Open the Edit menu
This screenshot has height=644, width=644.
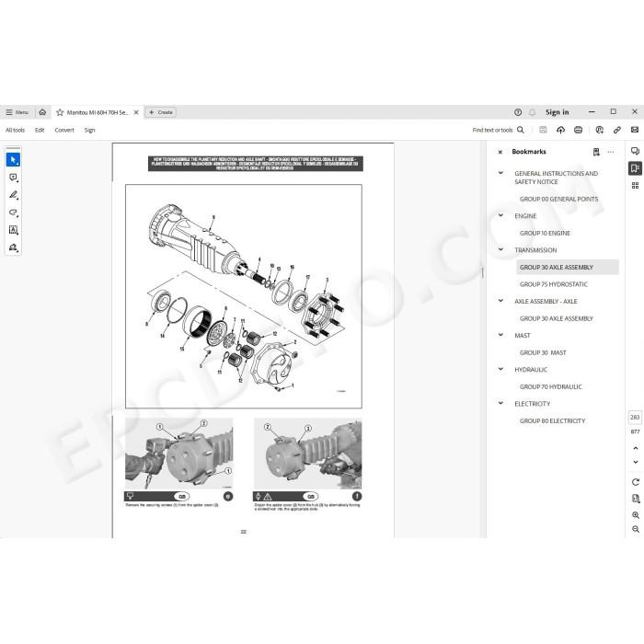tap(40, 130)
